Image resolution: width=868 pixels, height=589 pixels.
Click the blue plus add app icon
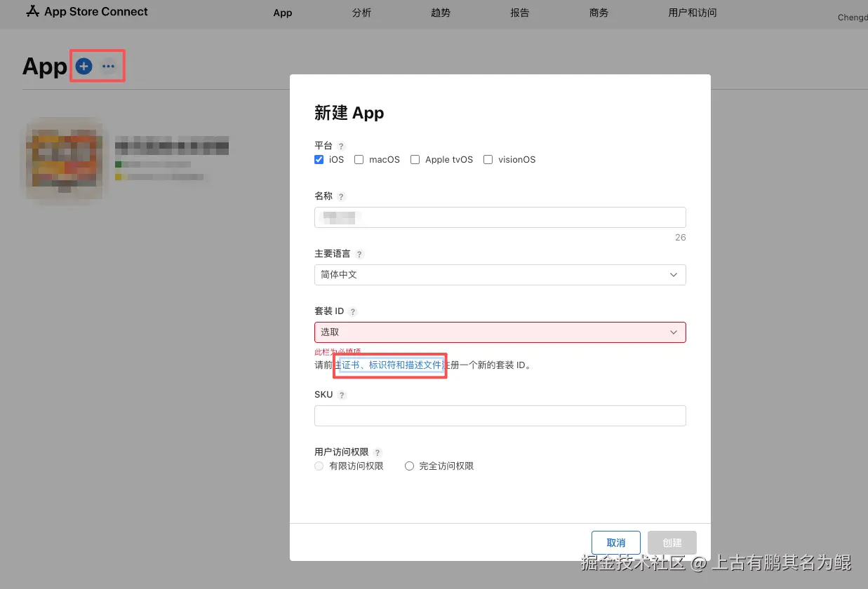click(84, 67)
